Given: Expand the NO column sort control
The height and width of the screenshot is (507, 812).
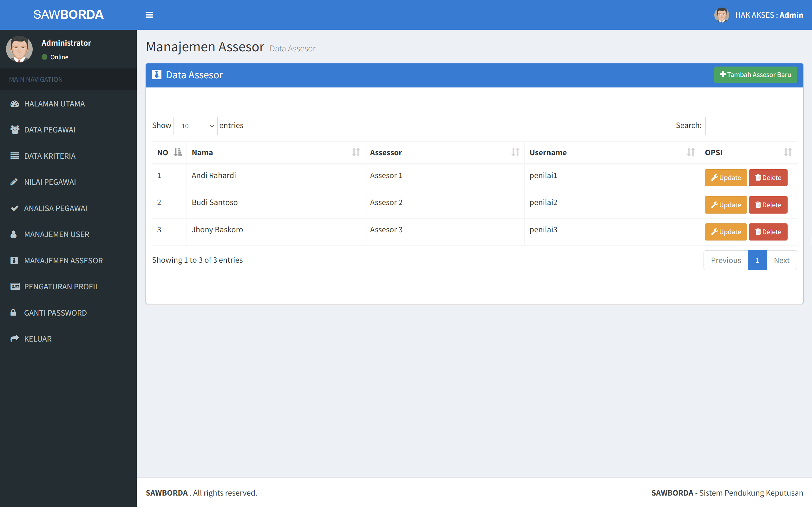Looking at the screenshot, I should pos(178,152).
